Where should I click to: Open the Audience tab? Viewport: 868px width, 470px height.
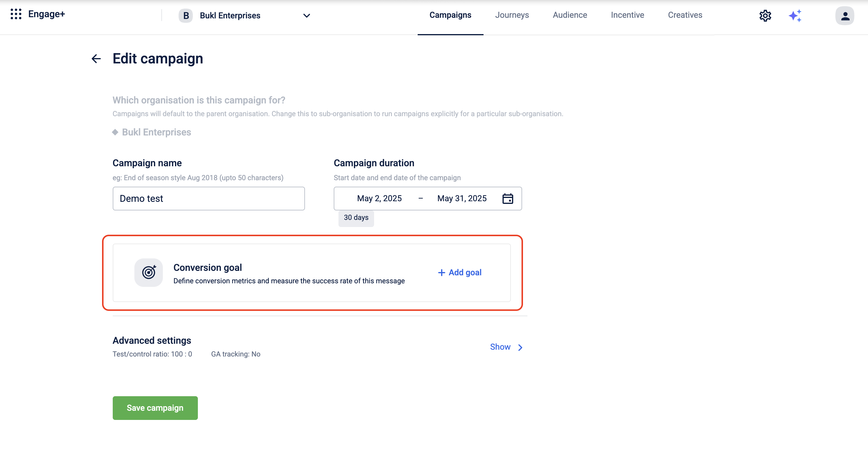570,15
